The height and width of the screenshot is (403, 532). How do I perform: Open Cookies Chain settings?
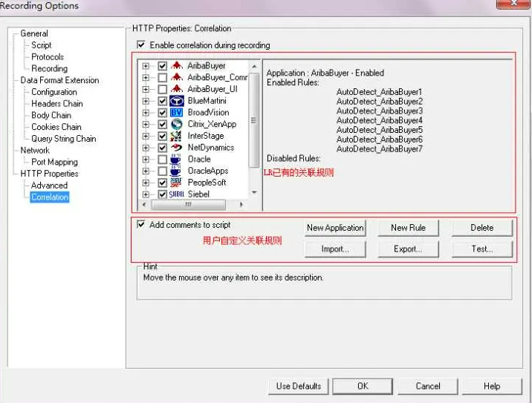click(56, 127)
